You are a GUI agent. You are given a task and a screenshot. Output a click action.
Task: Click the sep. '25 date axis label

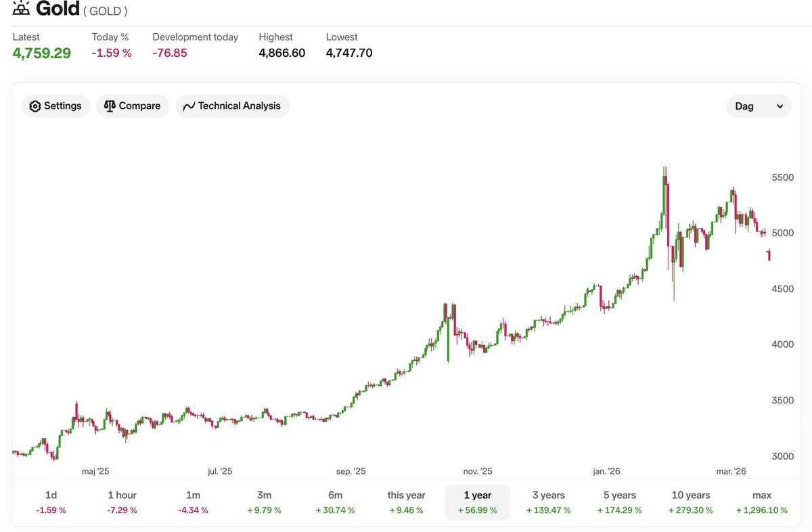coord(351,471)
